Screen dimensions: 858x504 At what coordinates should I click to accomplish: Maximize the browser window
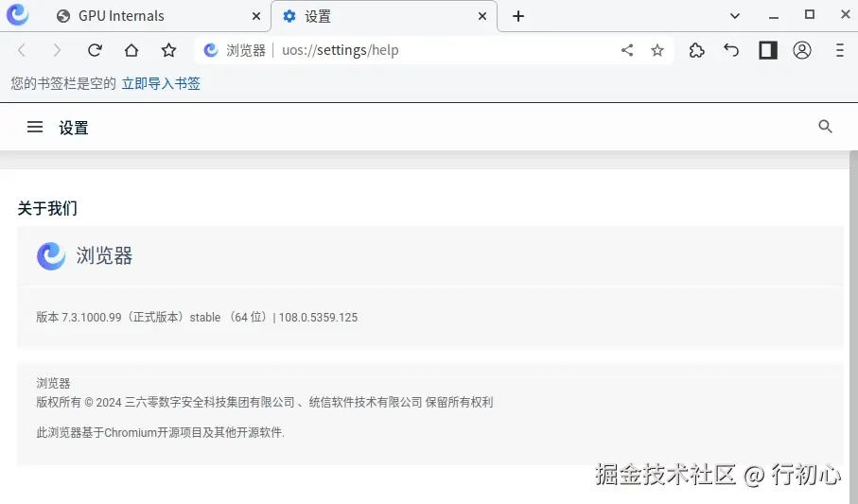click(x=810, y=15)
